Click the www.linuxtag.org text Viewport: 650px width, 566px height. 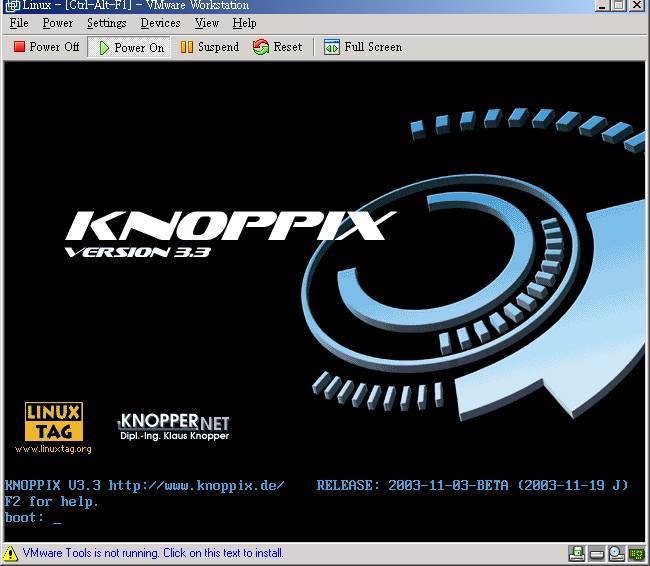point(53,449)
